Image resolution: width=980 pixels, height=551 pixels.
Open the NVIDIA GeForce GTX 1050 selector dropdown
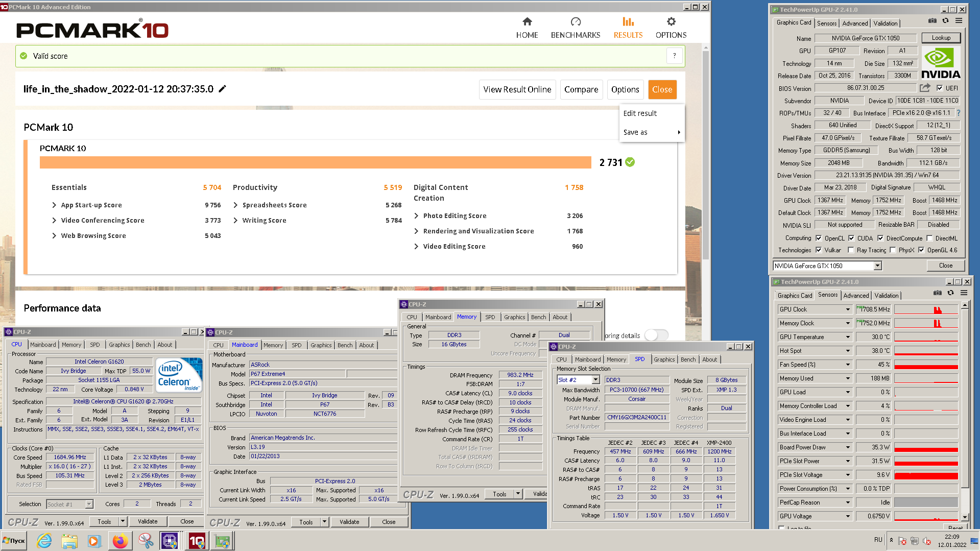tap(877, 266)
